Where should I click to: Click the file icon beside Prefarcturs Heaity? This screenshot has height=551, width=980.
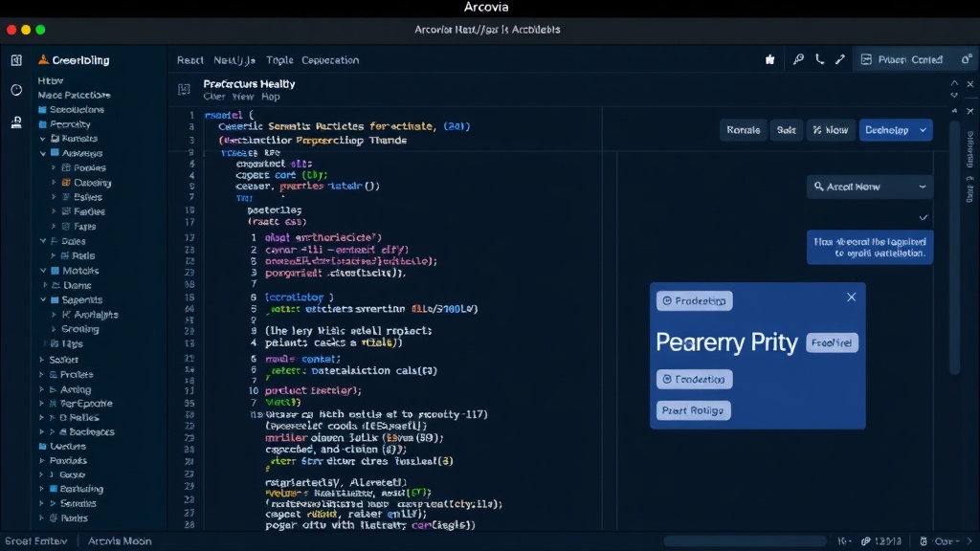(184, 89)
